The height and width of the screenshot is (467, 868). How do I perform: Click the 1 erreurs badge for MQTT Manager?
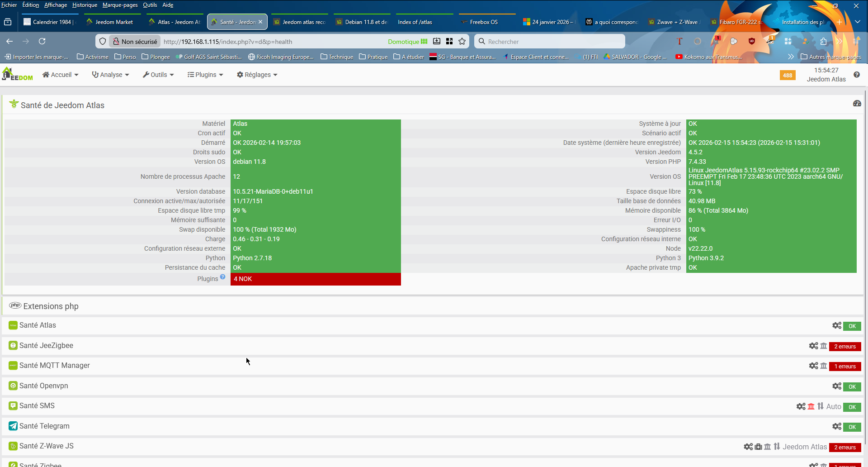[845, 366]
